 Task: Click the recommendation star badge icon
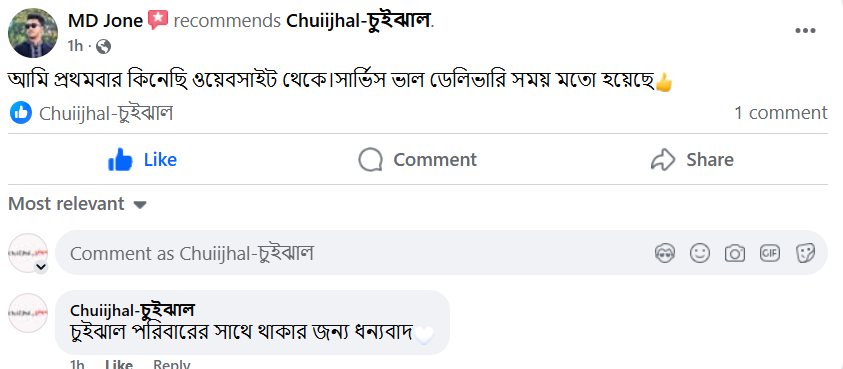(158, 20)
